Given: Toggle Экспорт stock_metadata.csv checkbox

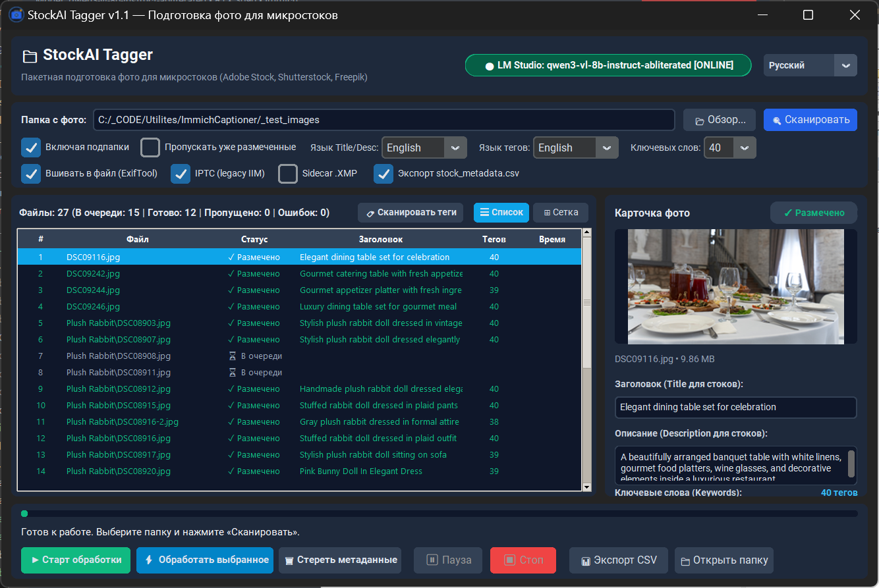Looking at the screenshot, I should pyautogui.click(x=383, y=174).
